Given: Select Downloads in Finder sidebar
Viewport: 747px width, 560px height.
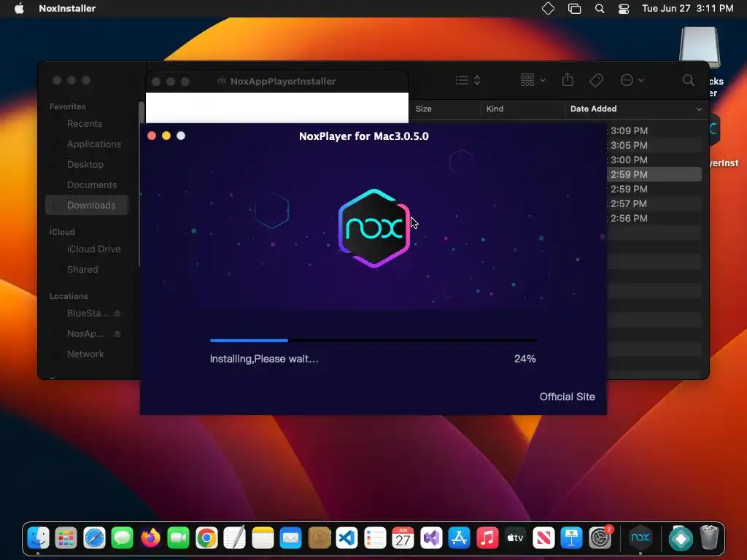Looking at the screenshot, I should coord(88,205).
